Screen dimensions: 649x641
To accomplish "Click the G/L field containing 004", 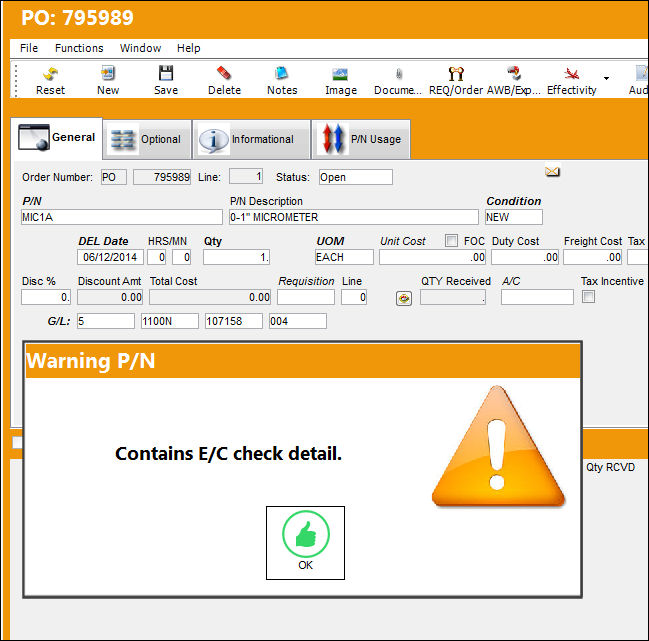I will pos(298,321).
